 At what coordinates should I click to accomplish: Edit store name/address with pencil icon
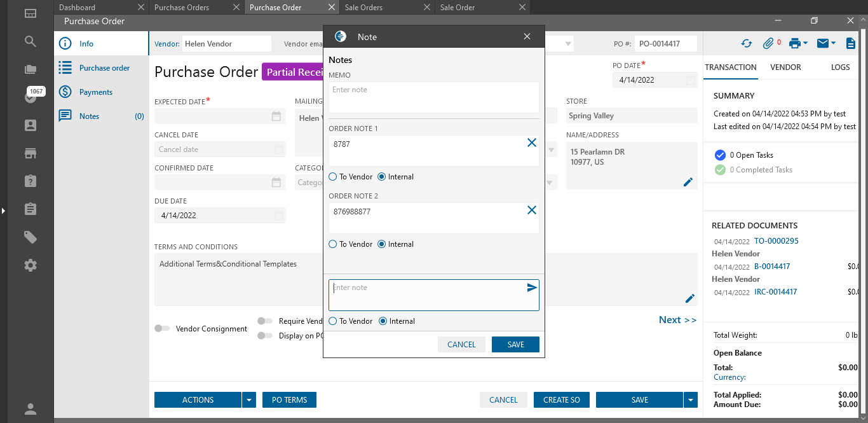point(688,182)
